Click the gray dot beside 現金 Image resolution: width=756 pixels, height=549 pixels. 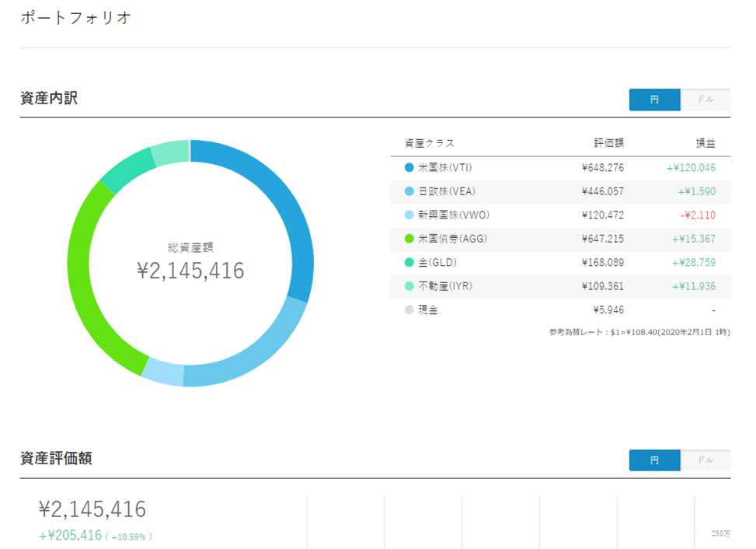coord(409,310)
